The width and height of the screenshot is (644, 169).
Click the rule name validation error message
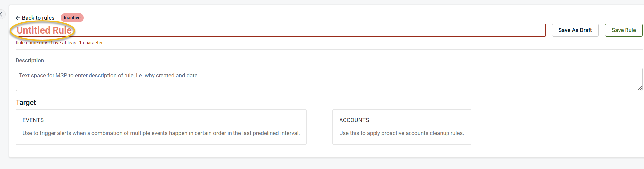(x=59, y=43)
